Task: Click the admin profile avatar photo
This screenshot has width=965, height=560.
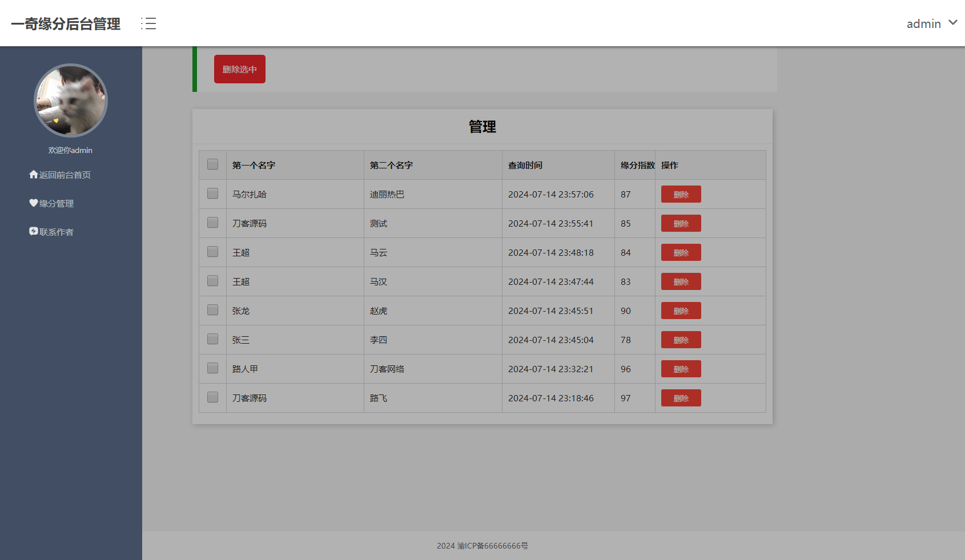Action: click(71, 100)
